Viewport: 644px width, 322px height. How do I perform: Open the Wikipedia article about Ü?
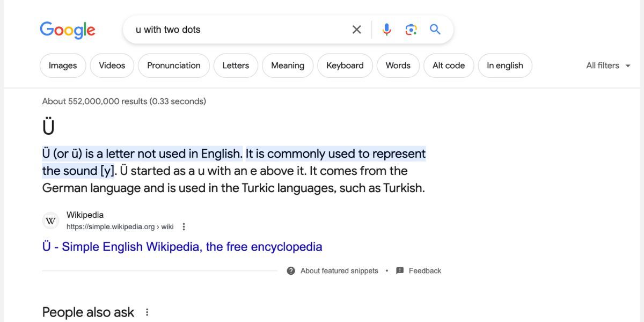tap(182, 246)
